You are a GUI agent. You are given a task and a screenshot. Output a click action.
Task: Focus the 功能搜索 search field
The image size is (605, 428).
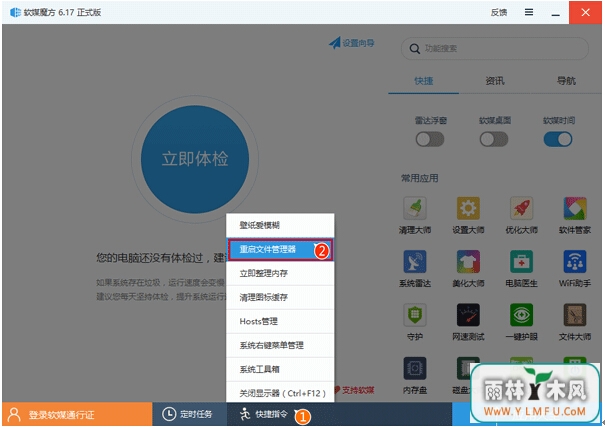pyautogui.click(x=495, y=49)
